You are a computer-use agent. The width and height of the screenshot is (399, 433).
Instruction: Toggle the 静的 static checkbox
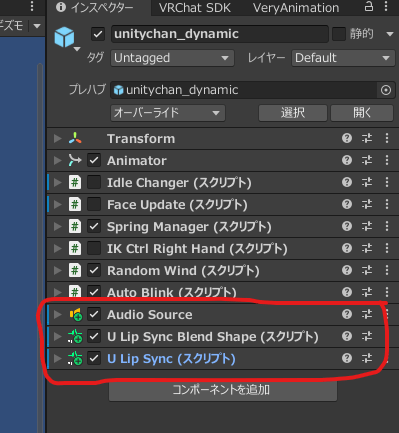339,34
